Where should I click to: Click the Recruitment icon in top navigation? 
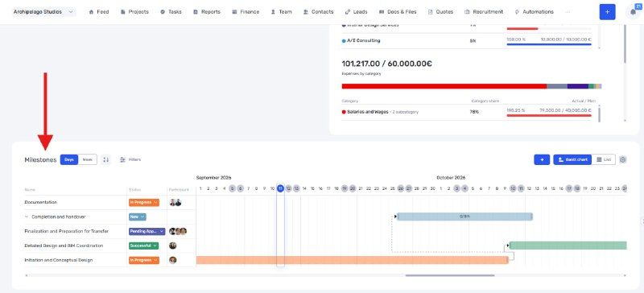[467, 12]
